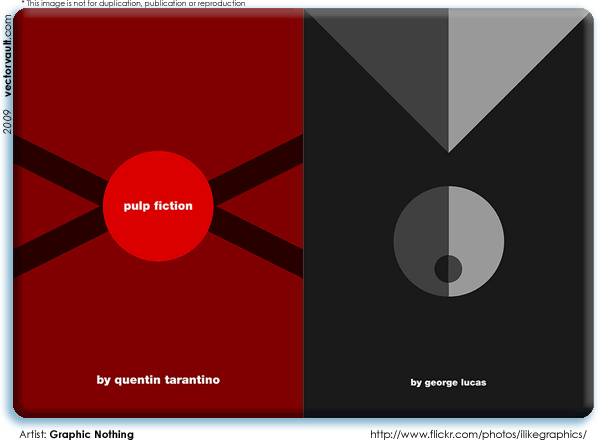Screen dimensions: 600x440
Task: Click the "by quentin tarantino" caption
Action: point(158,380)
